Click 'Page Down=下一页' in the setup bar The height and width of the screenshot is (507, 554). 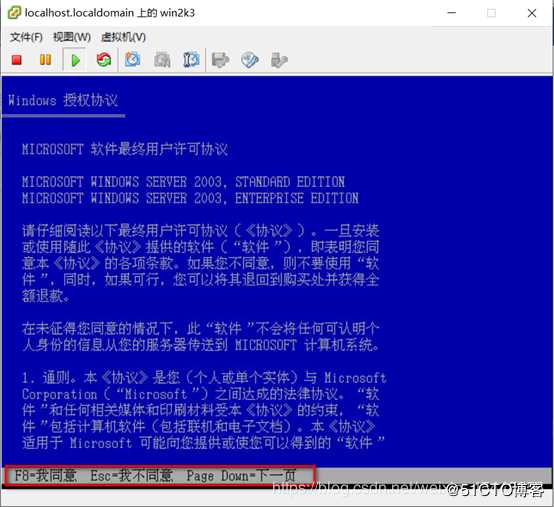[x=241, y=476]
